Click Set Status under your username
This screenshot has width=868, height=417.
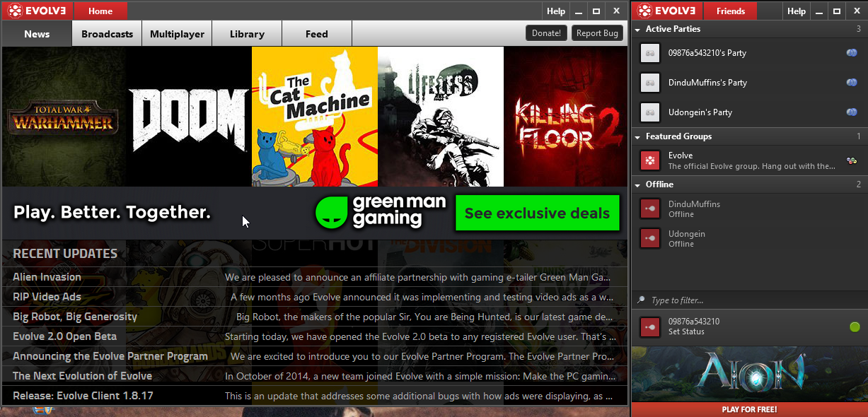point(686,331)
